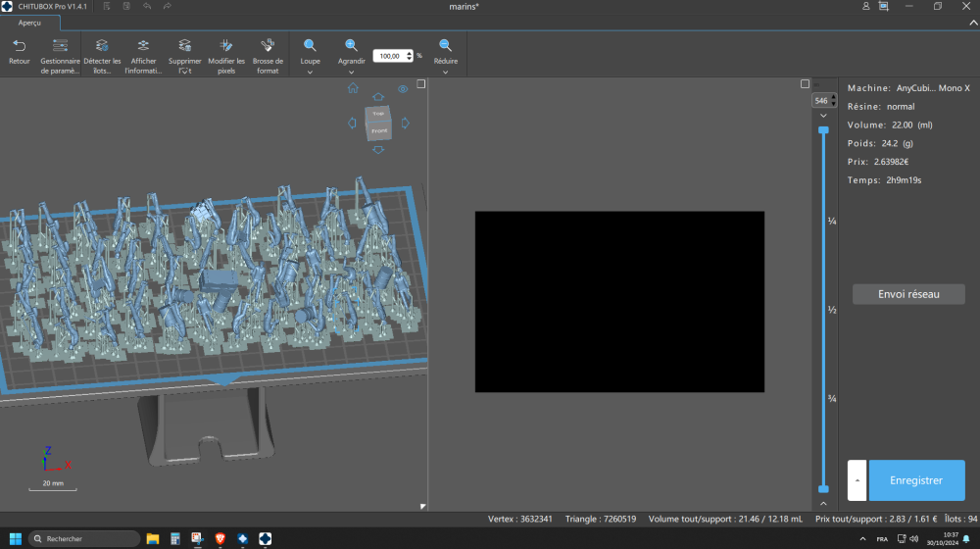Viewport: 980px width, 549px height.
Task: Toggle the slice preview panel maximize square
Action: (x=805, y=84)
